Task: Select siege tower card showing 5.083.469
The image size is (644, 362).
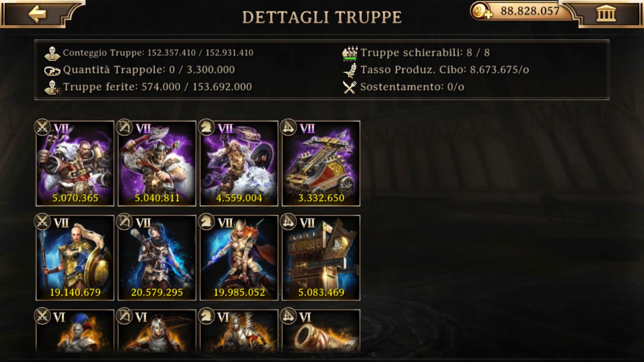Action: point(321,258)
